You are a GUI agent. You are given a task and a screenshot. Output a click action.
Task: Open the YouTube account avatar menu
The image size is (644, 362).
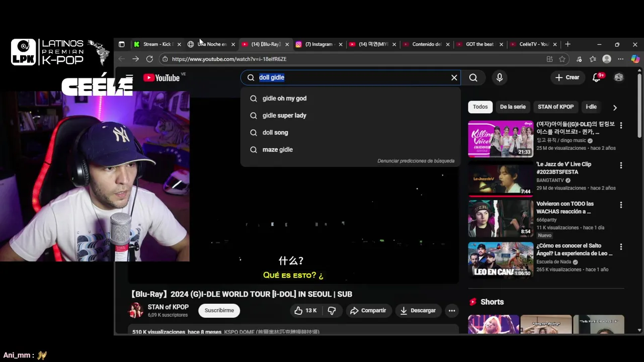tap(619, 77)
